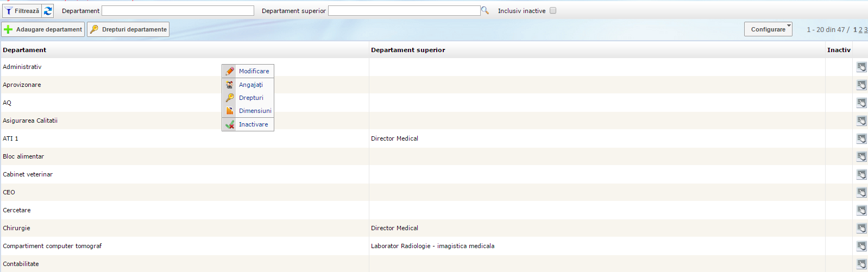Select Dimensiuni in the context menu

pyautogui.click(x=255, y=111)
